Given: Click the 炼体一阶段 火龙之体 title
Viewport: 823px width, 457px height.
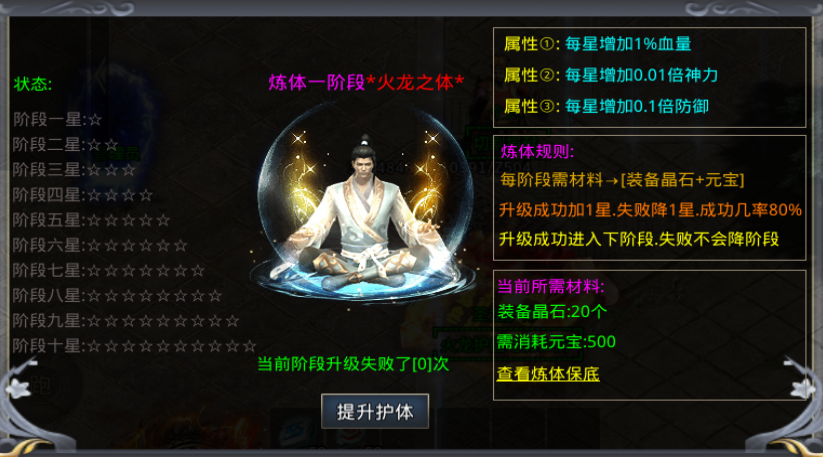Looking at the screenshot, I should coord(366,82).
